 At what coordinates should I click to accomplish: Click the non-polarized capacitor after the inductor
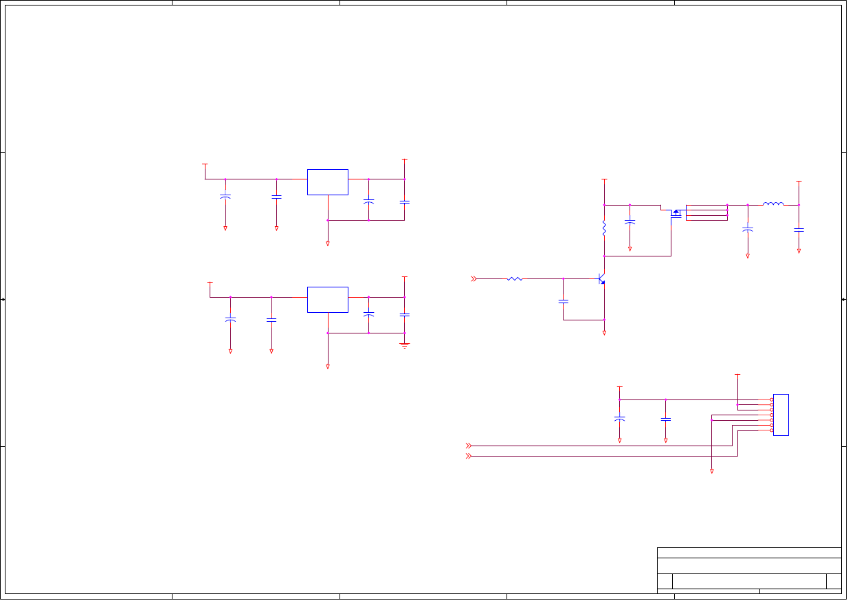[x=799, y=230]
